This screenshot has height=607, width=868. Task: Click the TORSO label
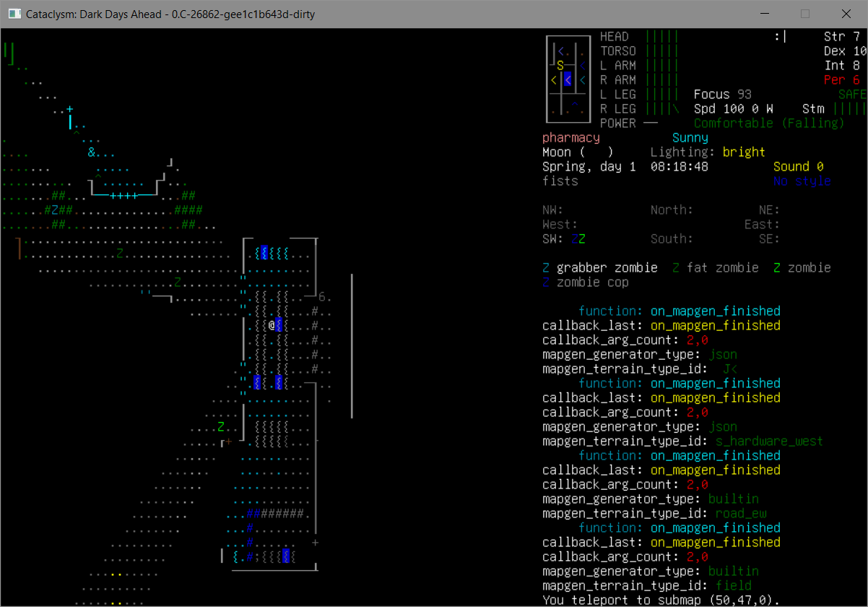coord(618,51)
